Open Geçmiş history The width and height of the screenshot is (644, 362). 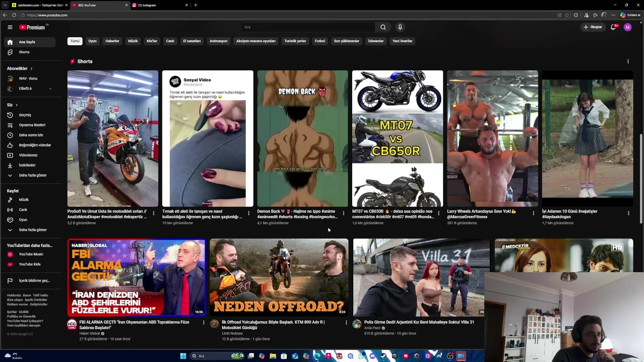31,115
